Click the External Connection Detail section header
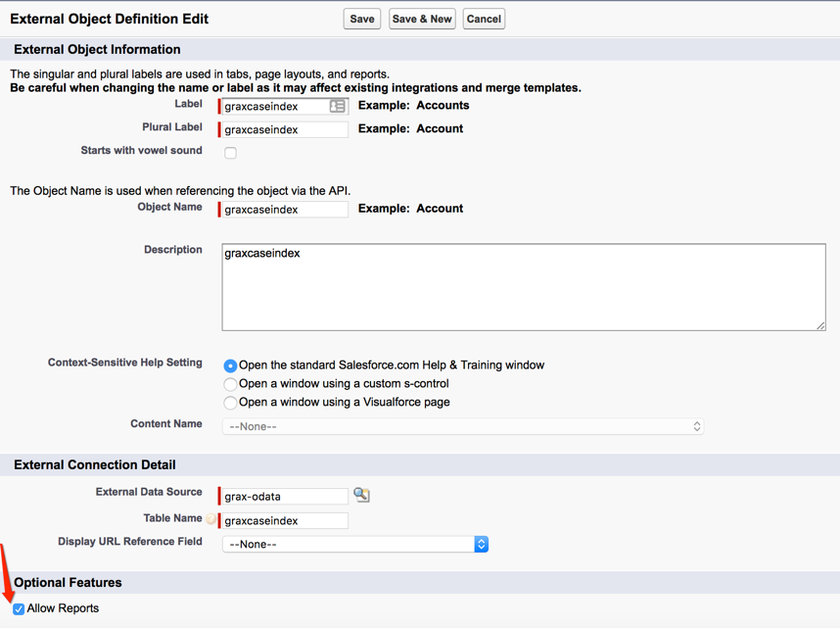Viewport: 840px width, 628px height. pos(95,464)
